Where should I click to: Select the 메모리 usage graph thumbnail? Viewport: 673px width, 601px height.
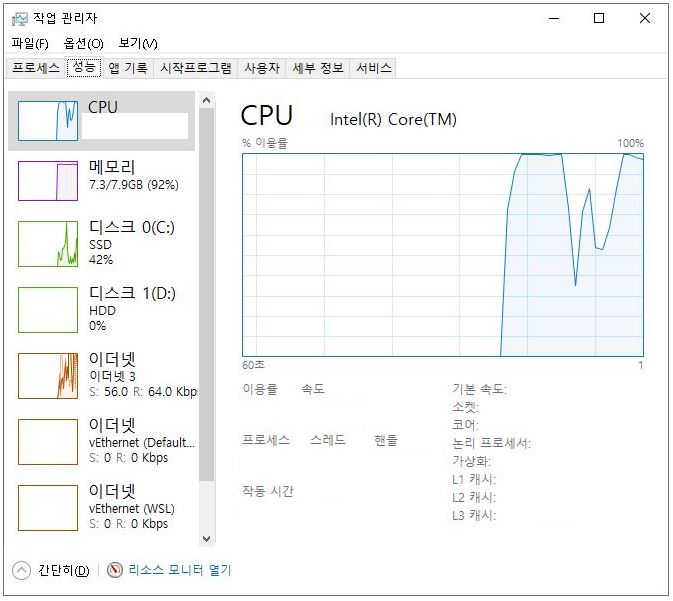(x=48, y=181)
